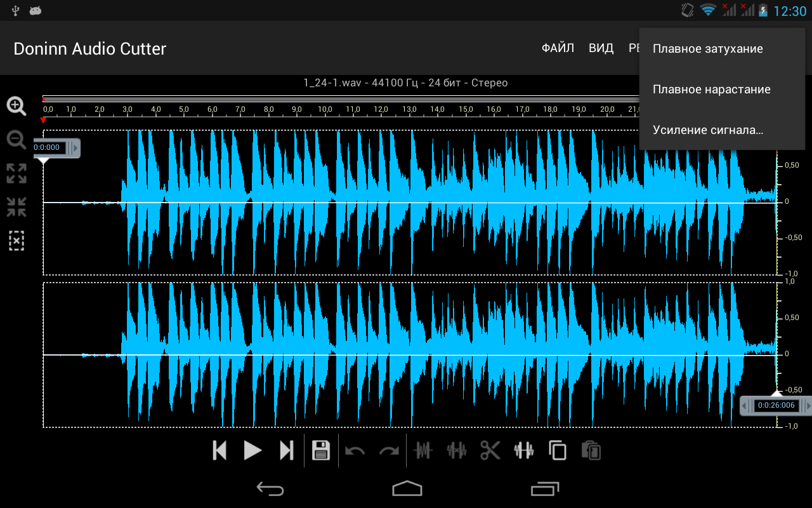Open the ВИД menu

pyautogui.click(x=601, y=48)
